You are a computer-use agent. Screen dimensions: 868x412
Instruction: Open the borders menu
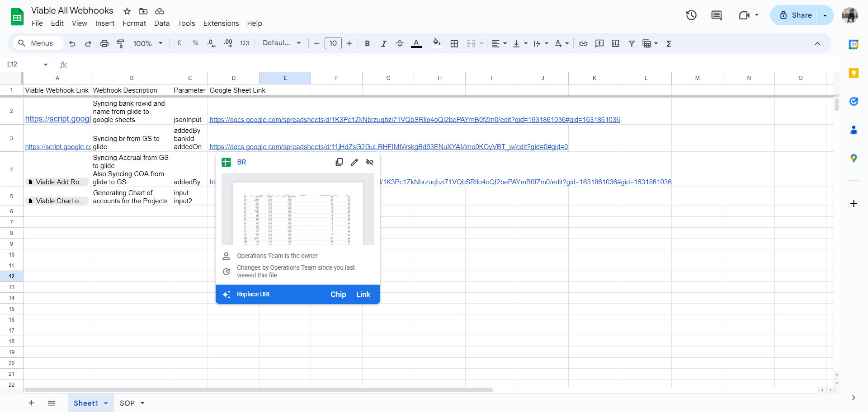pyautogui.click(x=454, y=43)
